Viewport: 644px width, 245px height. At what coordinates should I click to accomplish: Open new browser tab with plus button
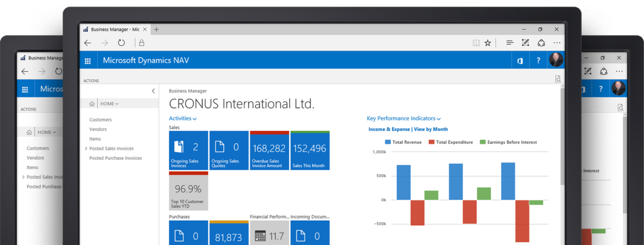pyautogui.click(x=156, y=29)
